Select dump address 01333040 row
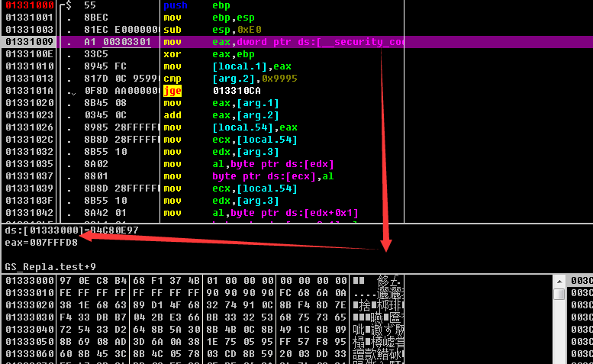 coord(27,330)
